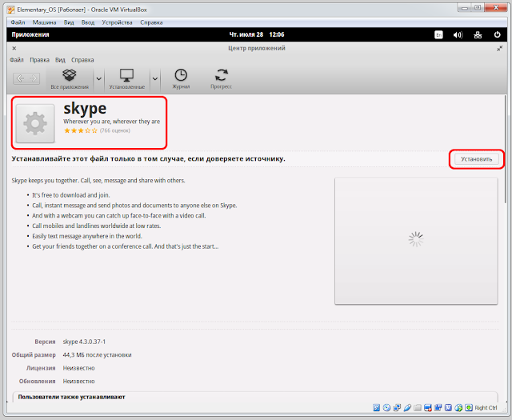Viewport: 512px width, 420px height.
Task: Click VirtualBox keyboard capture green arrow icon
Action: pyautogui.click(x=469, y=407)
